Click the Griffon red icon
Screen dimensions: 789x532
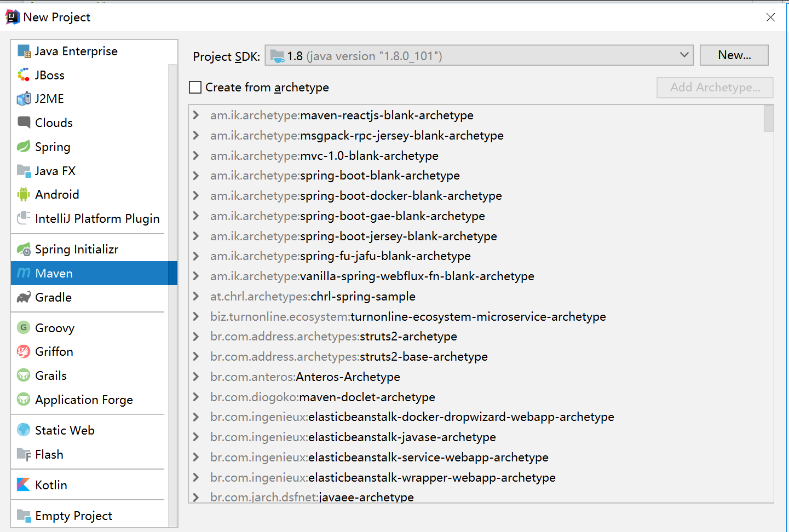24,351
